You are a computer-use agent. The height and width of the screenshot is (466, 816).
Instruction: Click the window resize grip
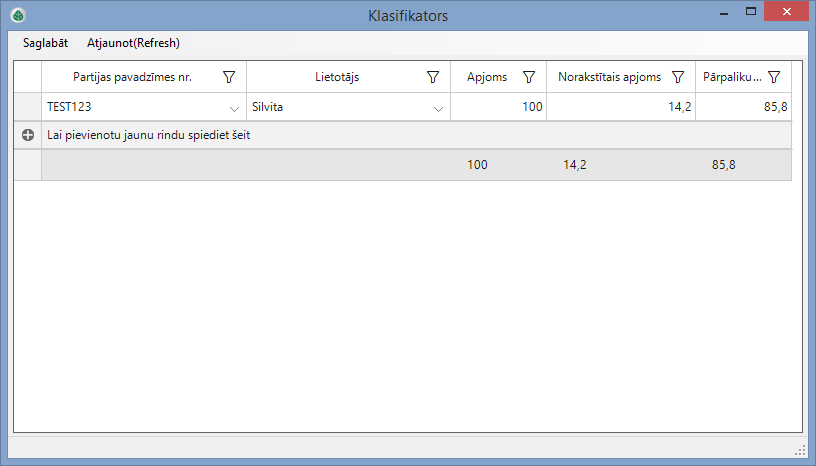click(800, 450)
